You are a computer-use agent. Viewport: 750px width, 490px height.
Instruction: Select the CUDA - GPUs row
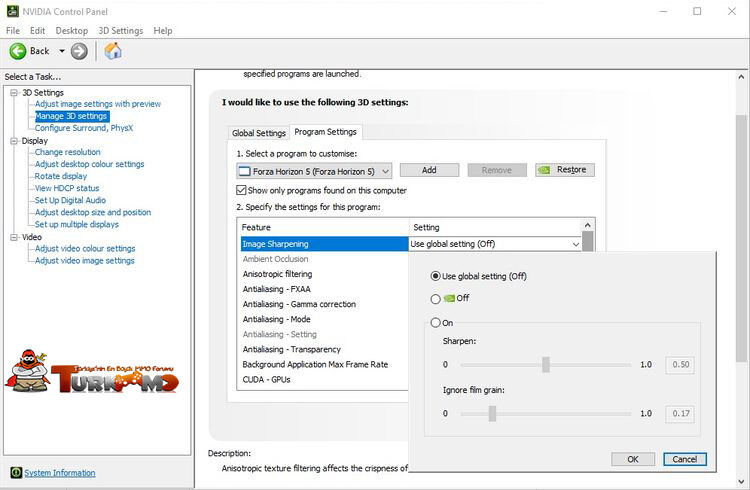(x=324, y=379)
